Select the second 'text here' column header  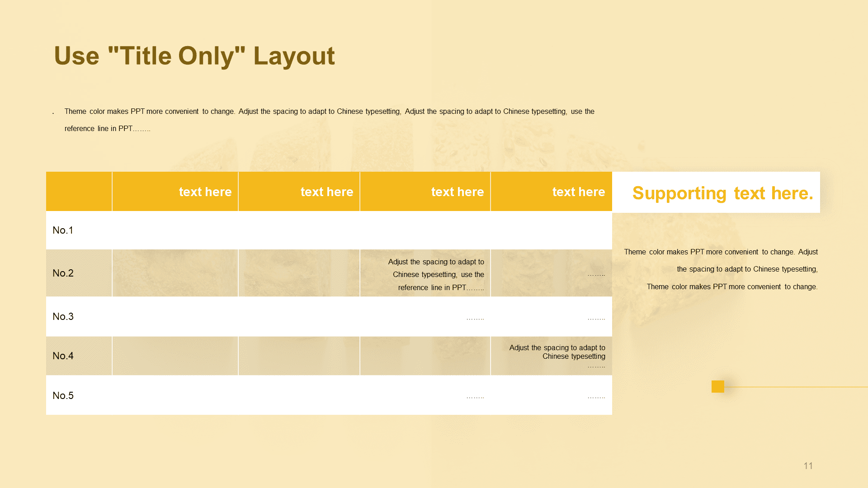coord(299,192)
